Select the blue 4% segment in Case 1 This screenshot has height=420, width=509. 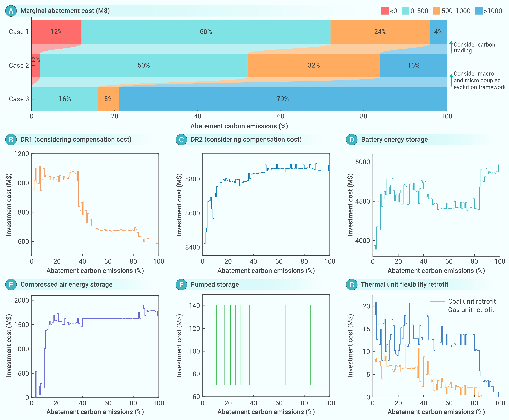click(438, 32)
